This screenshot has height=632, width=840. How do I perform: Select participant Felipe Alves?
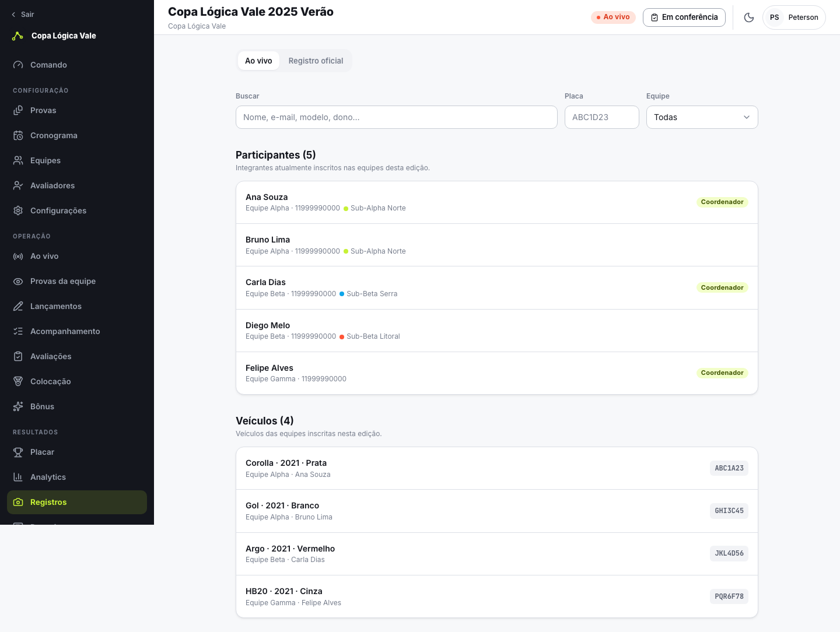tap(497, 373)
